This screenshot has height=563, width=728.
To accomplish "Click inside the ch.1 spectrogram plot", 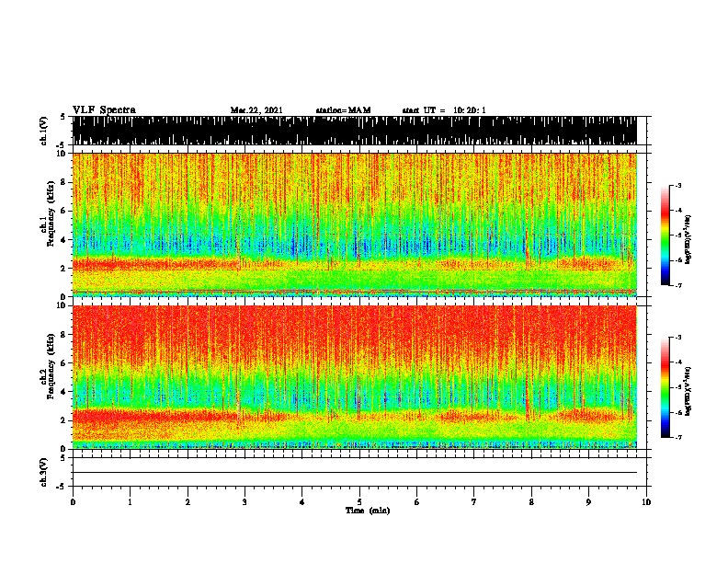I will [x=354, y=224].
